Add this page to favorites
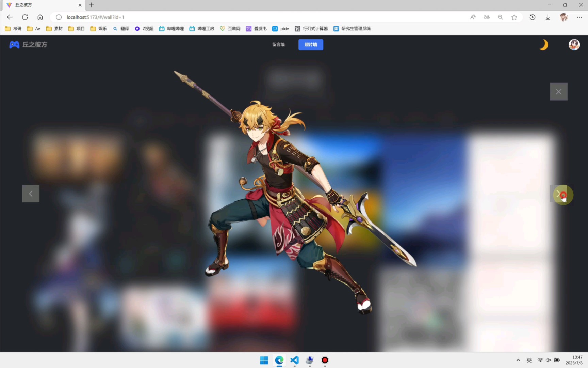This screenshot has width=588, height=368. (x=514, y=17)
